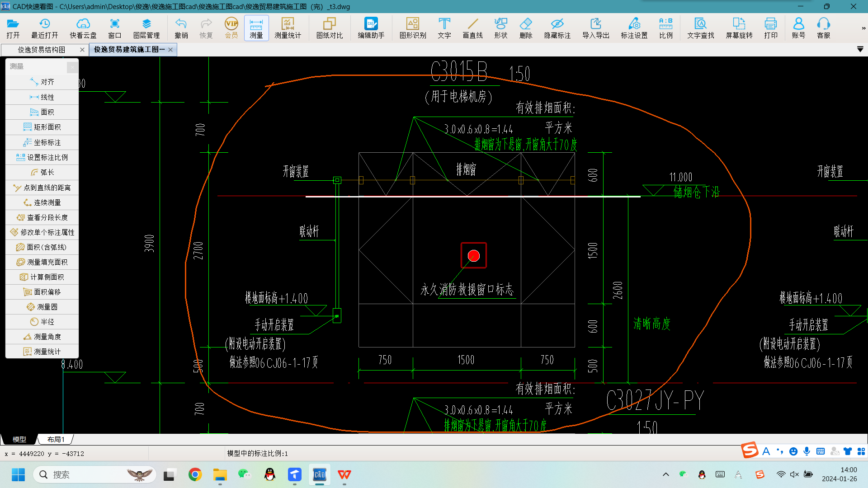Open the 编辑助手 editing assistant

coord(371,28)
